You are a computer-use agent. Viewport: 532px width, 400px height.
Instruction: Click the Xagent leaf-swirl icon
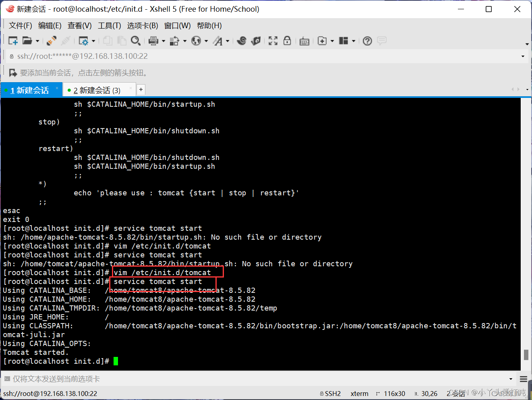(x=256, y=41)
